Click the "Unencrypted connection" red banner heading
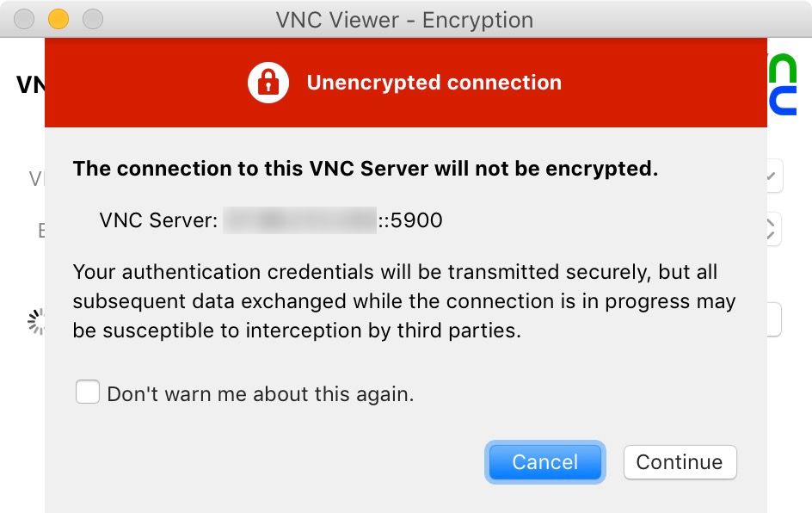The width and height of the screenshot is (812, 513). [x=434, y=83]
